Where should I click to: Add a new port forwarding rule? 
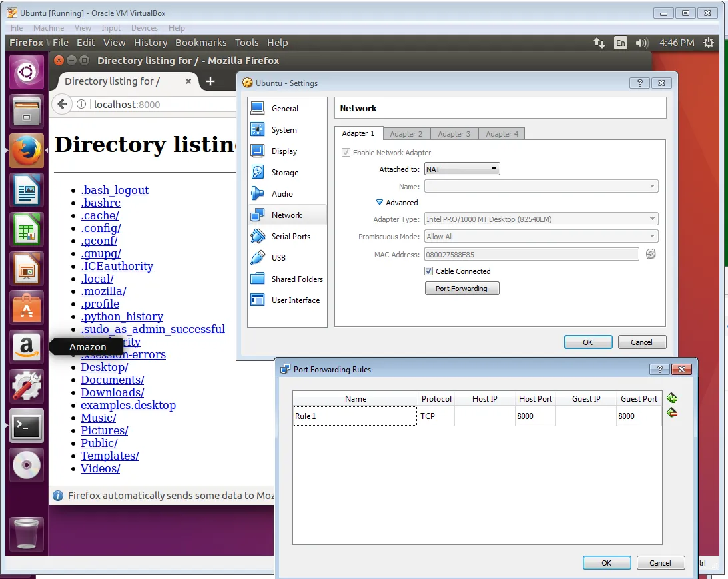672,398
